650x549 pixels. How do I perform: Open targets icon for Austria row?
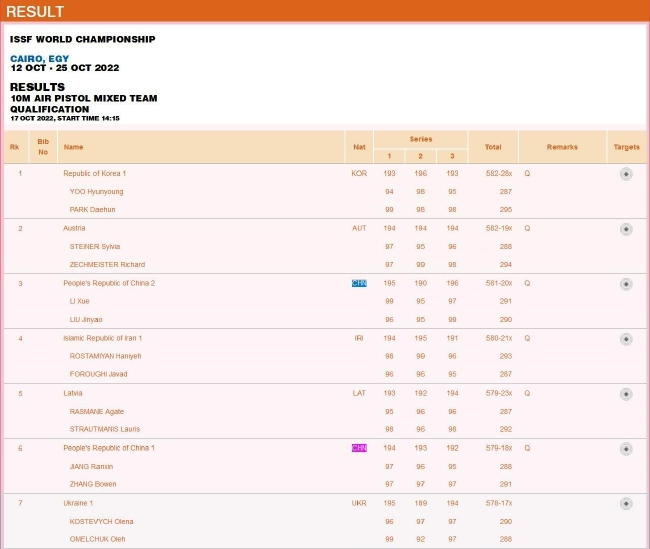(626, 229)
